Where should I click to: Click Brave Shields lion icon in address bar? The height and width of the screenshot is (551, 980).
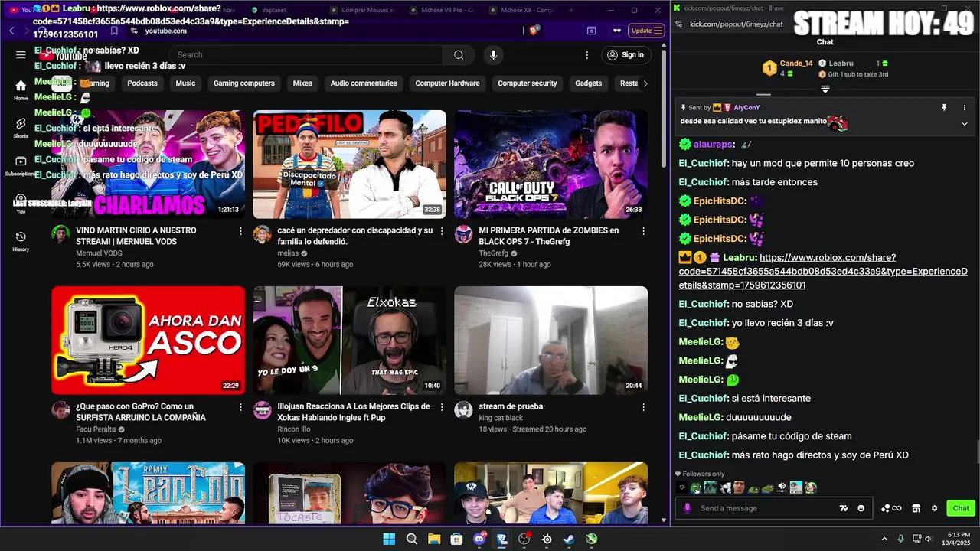tap(534, 31)
